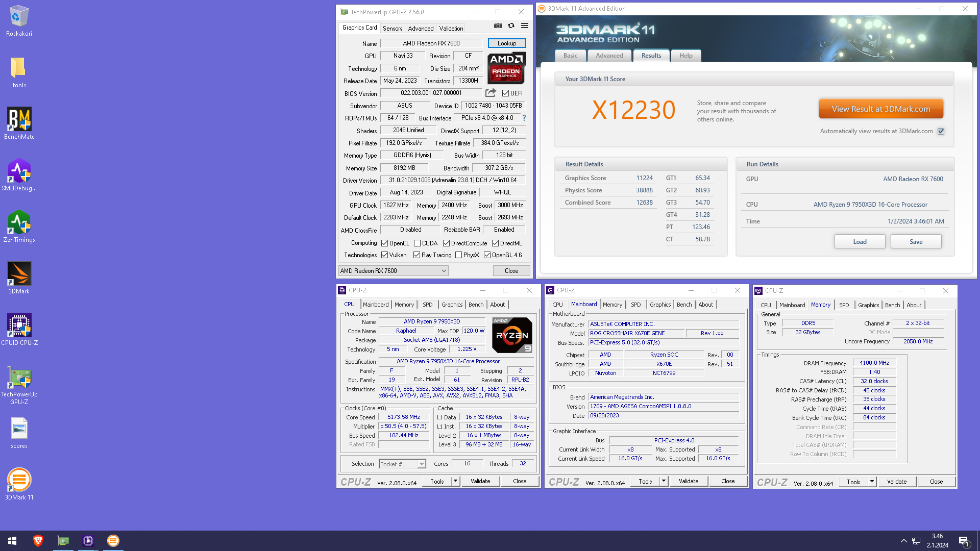Open the tools folder on desktop
This screenshot has height=551, width=980.
(x=19, y=72)
